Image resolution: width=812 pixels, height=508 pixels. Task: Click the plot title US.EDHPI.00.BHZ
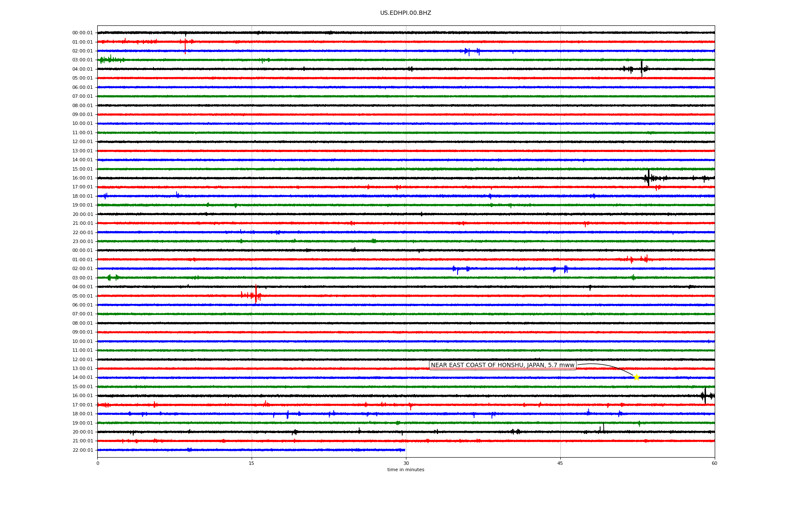pos(406,13)
